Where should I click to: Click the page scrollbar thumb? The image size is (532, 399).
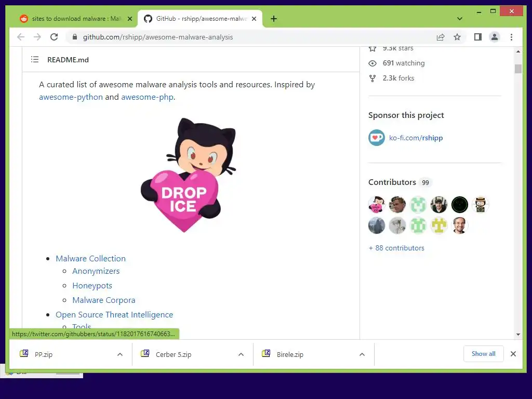(x=518, y=69)
